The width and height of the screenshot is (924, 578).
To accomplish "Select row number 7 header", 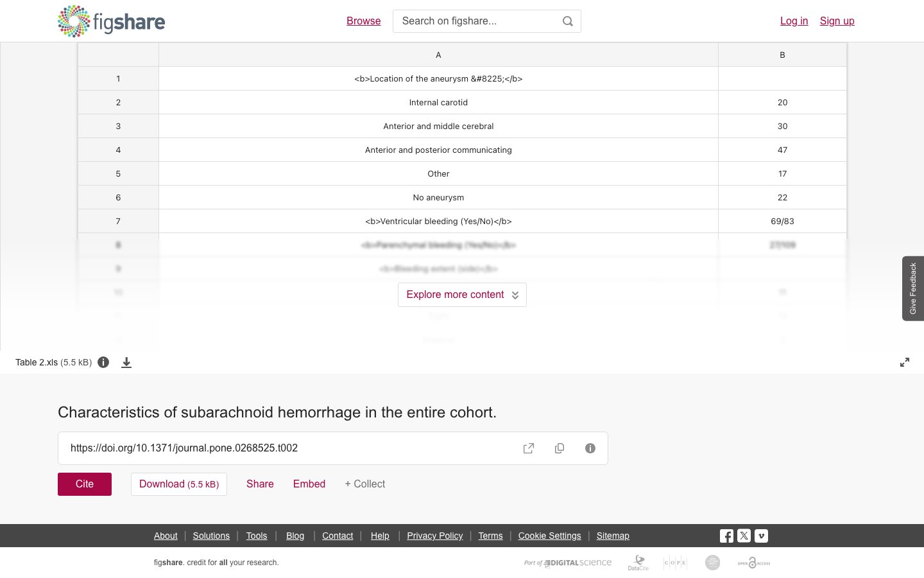I will [118, 221].
